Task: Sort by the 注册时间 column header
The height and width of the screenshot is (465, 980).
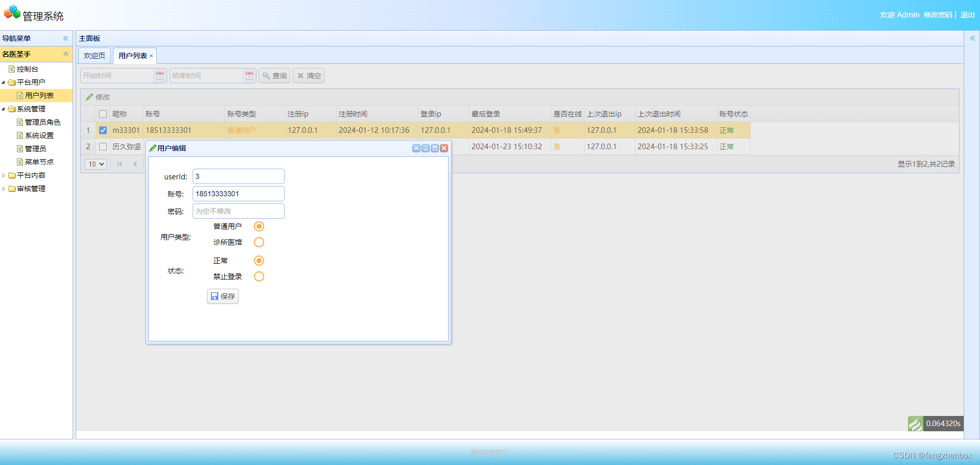Action: pyautogui.click(x=377, y=114)
